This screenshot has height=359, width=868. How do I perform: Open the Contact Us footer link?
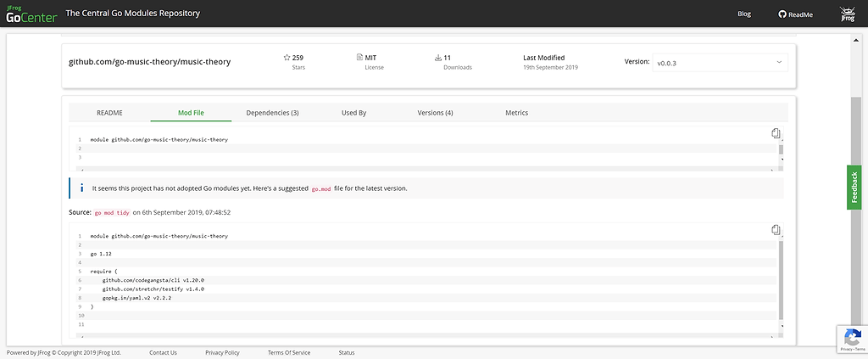[x=164, y=352]
